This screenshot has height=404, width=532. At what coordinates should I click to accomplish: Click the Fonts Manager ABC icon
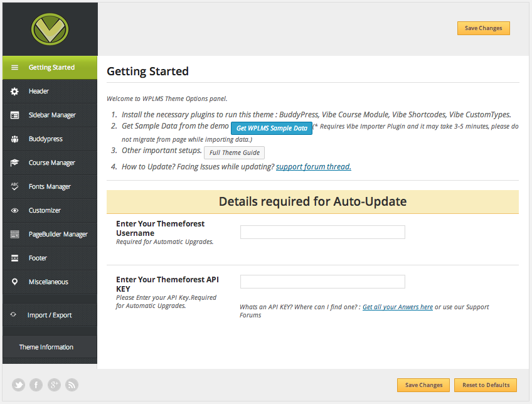click(x=14, y=186)
